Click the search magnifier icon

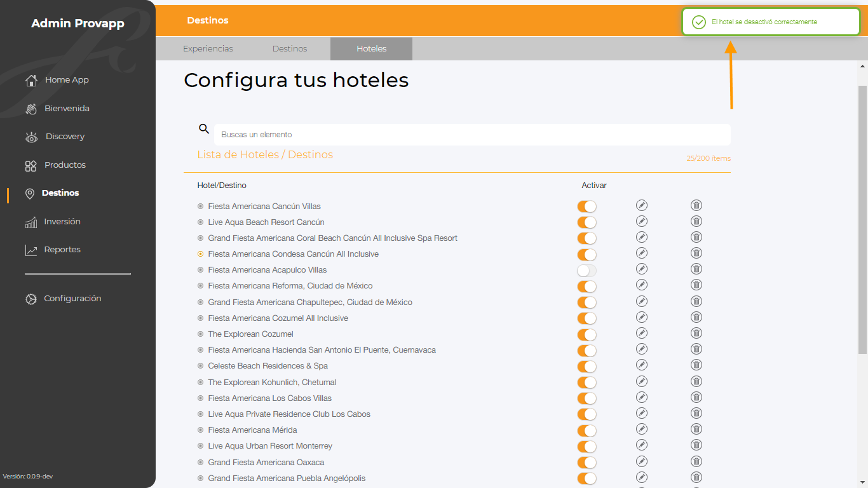(x=204, y=129)
